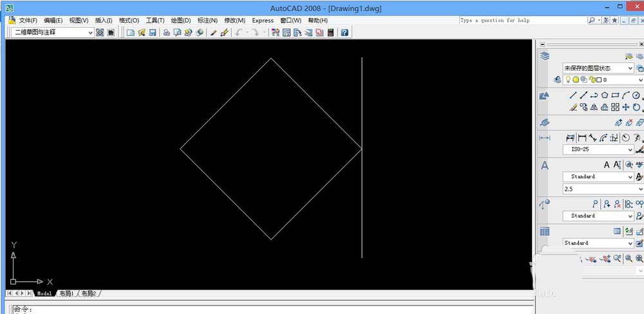The width and height of the screenshot is (644, 314).
Task: Select the Rectangle draw tool
Action: tap(615, 96)
